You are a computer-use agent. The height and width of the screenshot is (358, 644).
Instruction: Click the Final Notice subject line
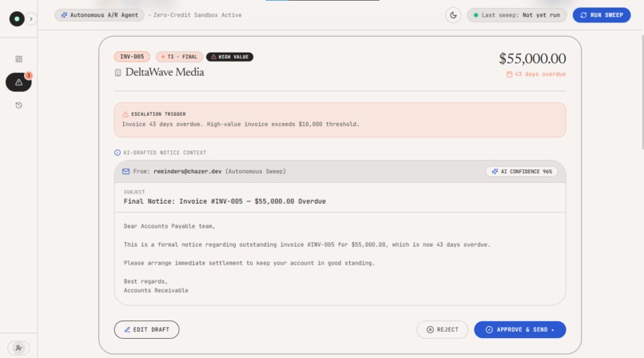(x=225, y=201)
